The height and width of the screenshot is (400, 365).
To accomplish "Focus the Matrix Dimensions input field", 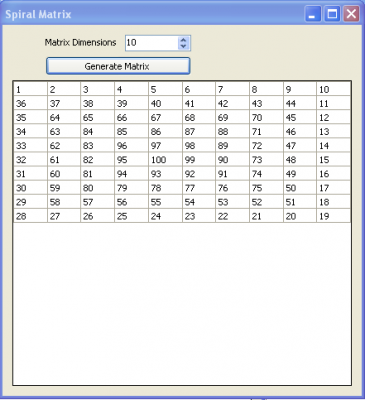I will (x=152, y=43).
